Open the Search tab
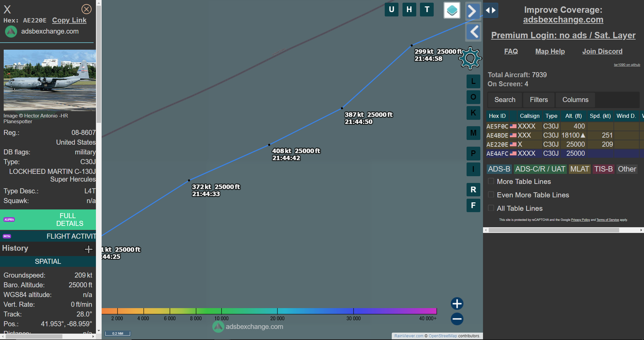644x340 pixels. [505, 100]
